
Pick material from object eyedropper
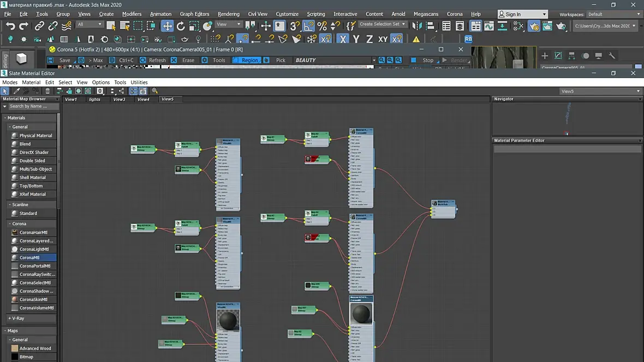point(16,91)
